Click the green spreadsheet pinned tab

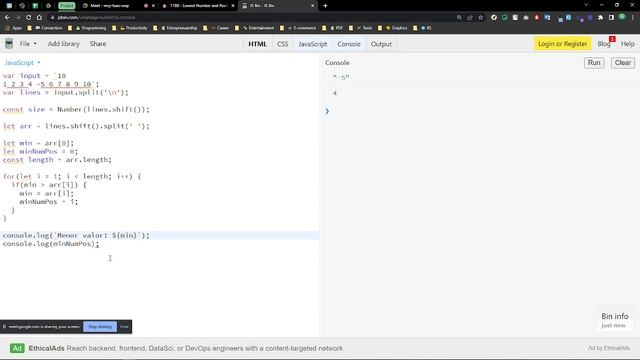[x=35, y=6]
